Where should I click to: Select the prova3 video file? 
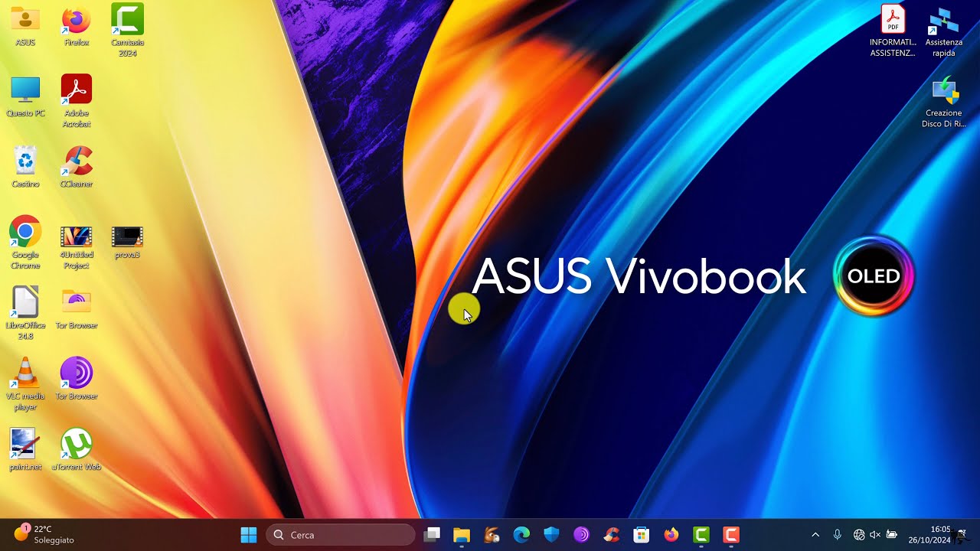point(127,242)
